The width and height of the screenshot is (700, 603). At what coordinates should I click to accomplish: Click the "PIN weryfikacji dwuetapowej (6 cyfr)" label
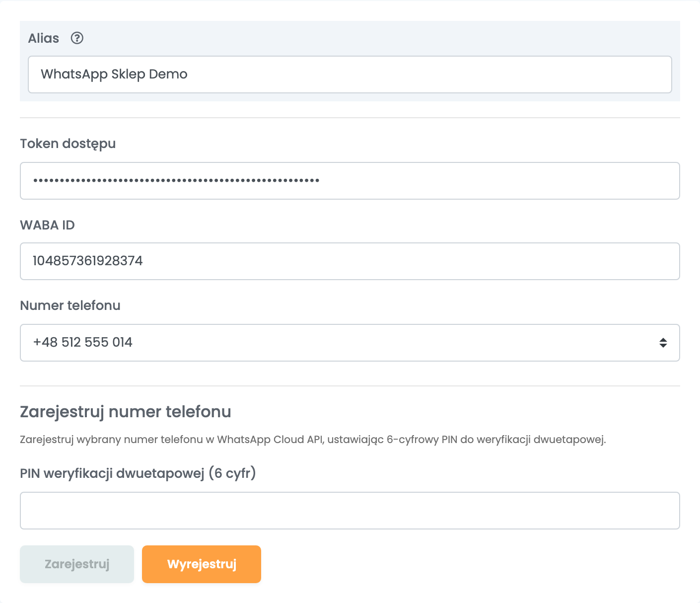click(x=138, y=473)
